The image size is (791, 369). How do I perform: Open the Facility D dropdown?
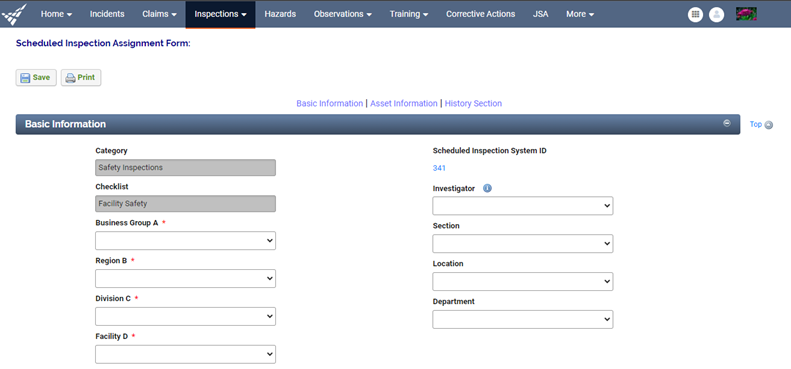(x=185, y=354)
